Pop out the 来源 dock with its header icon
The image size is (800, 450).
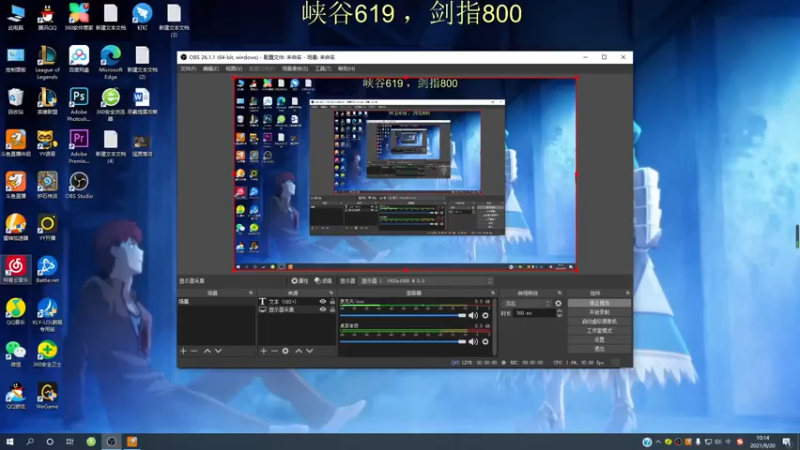pyautogui.click(x=331, y=293)
